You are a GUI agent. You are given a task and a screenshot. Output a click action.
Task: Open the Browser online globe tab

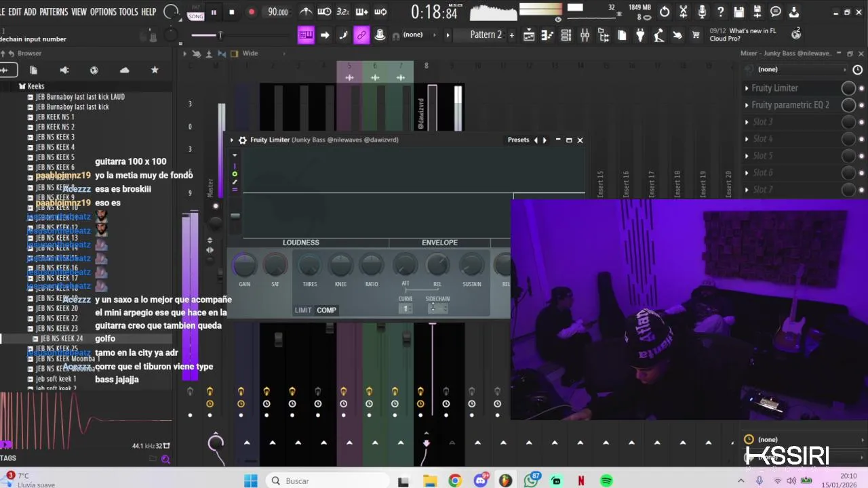(94, 70)
